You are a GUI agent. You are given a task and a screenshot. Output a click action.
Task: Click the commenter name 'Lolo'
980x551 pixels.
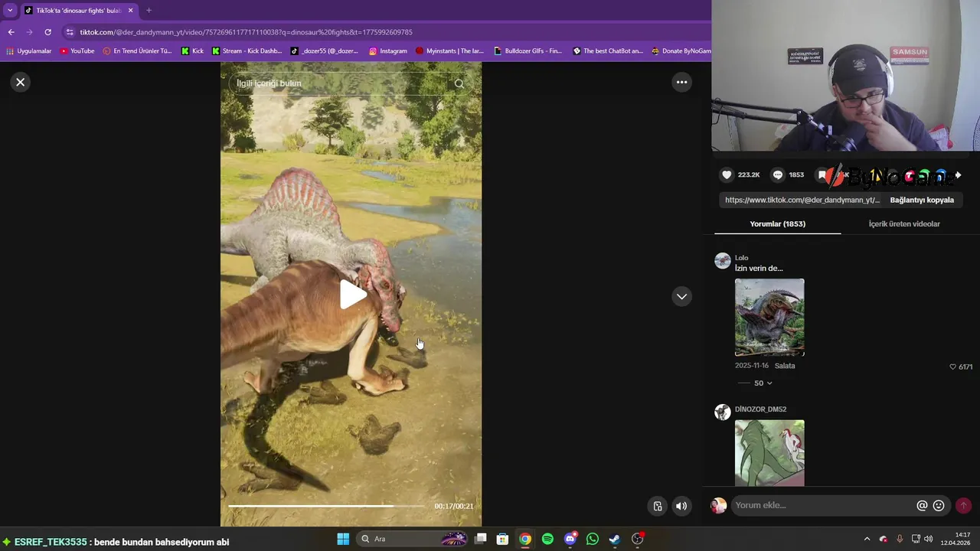coord(741,258)
